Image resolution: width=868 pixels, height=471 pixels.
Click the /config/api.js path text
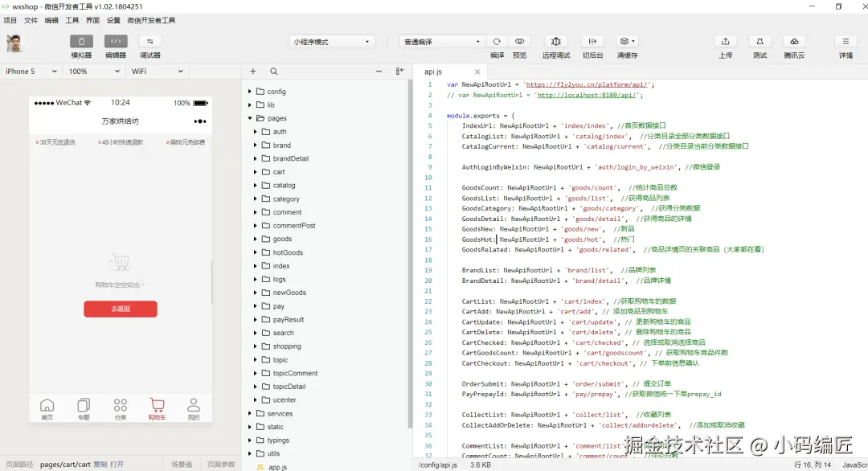point(438,465)
